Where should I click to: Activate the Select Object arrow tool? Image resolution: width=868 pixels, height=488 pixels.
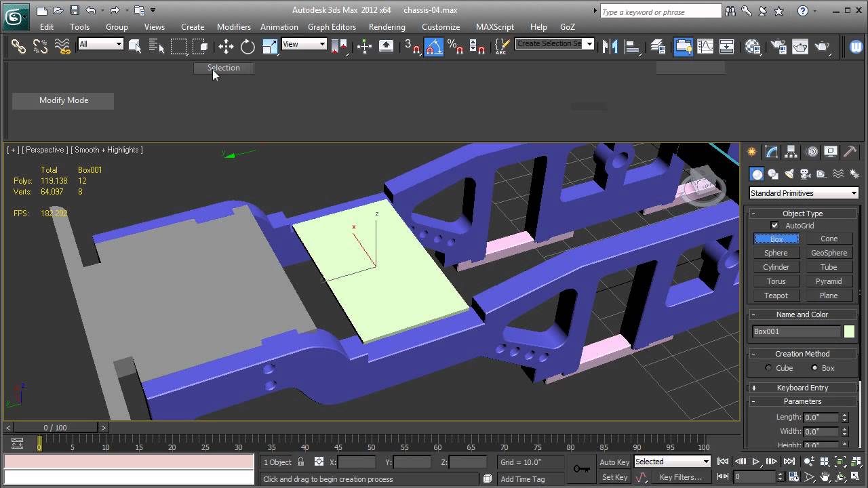135,46
